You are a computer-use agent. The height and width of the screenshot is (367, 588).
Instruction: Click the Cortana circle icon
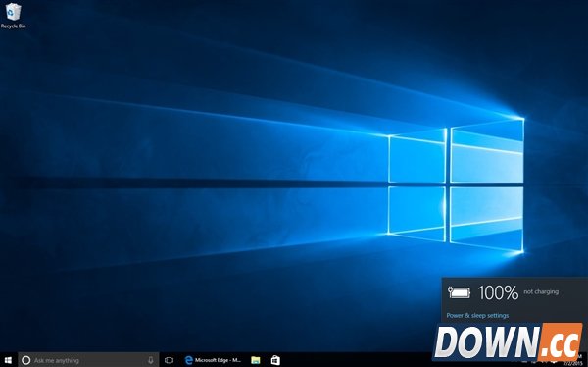tap(25, 360)
